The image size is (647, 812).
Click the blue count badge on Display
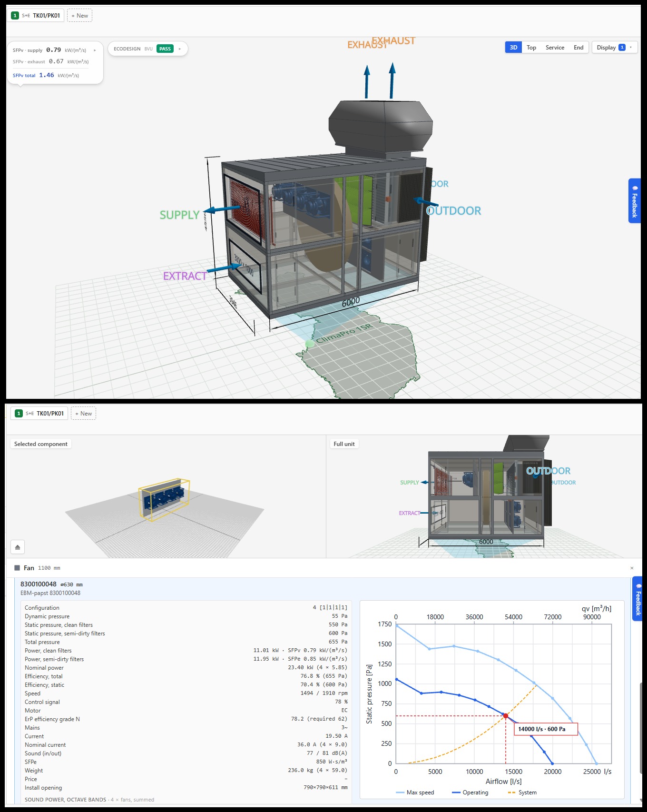(622, 48)
